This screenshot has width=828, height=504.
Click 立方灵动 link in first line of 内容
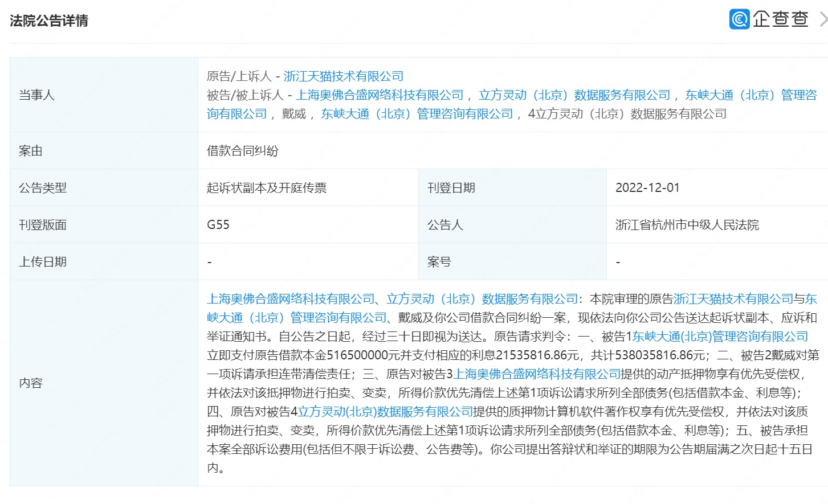pyautogui.click(x=482, y=299)
